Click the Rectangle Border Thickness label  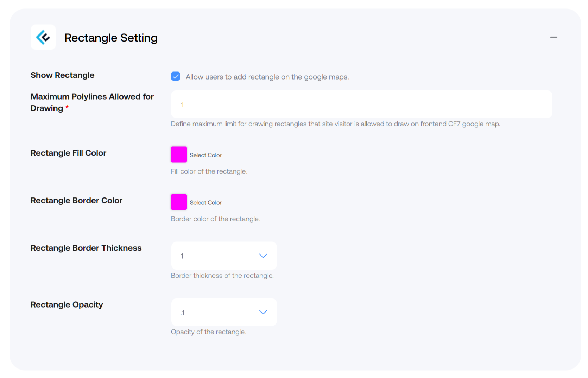coord(86,248)
